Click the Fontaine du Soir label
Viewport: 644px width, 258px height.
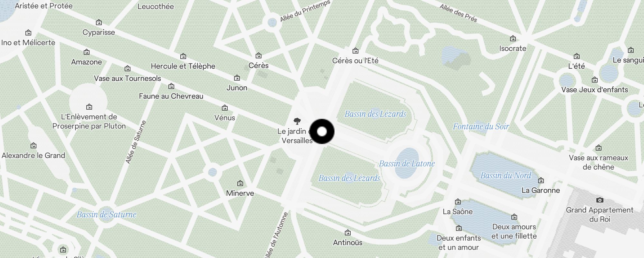click(x=481, y=126)
